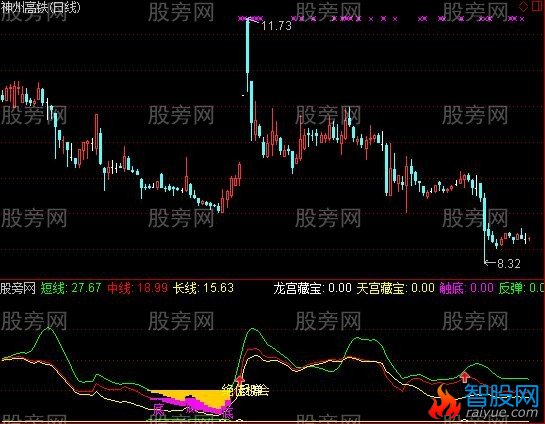The image size is (545, 424).
Task: Click the 股旁网 label in indicator header
Action: 18,288
